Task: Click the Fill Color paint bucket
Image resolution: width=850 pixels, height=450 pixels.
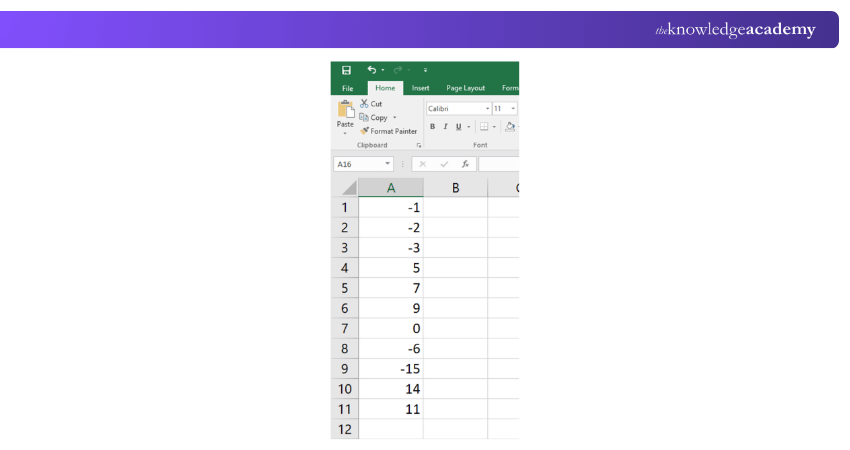Action: (x=510, y=126)
